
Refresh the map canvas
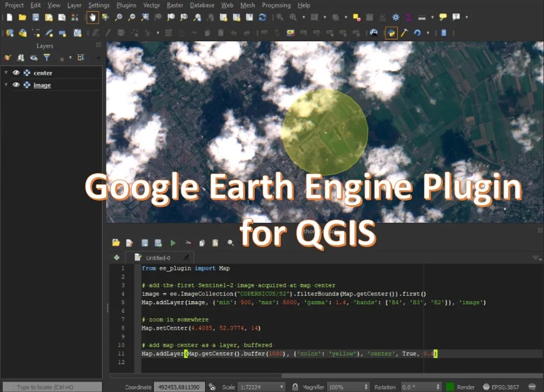coord(263,17)
